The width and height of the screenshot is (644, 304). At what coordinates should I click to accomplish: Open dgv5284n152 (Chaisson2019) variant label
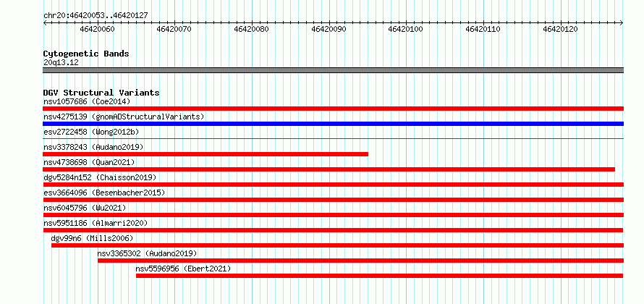[100, 177]
